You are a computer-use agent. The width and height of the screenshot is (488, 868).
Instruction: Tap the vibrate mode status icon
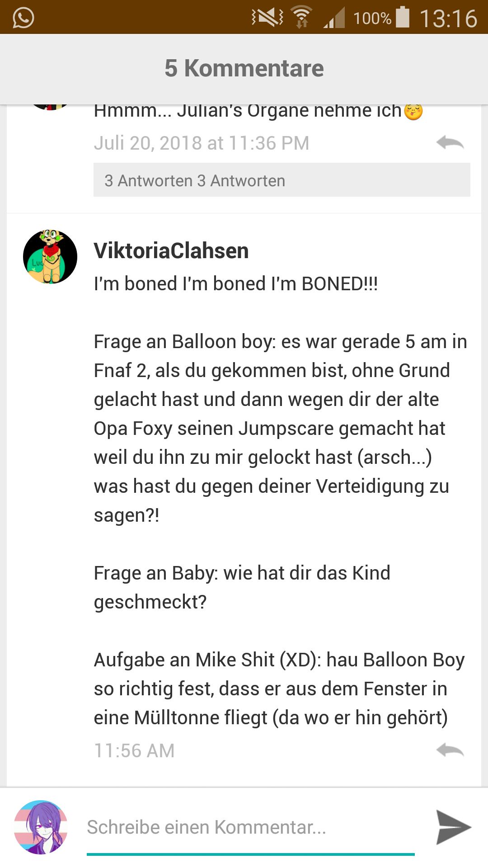point(267,18)
